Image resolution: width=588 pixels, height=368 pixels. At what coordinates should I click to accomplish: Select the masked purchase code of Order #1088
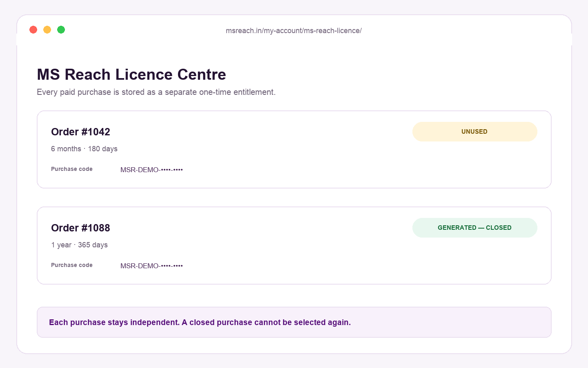[x=151, y=266]
